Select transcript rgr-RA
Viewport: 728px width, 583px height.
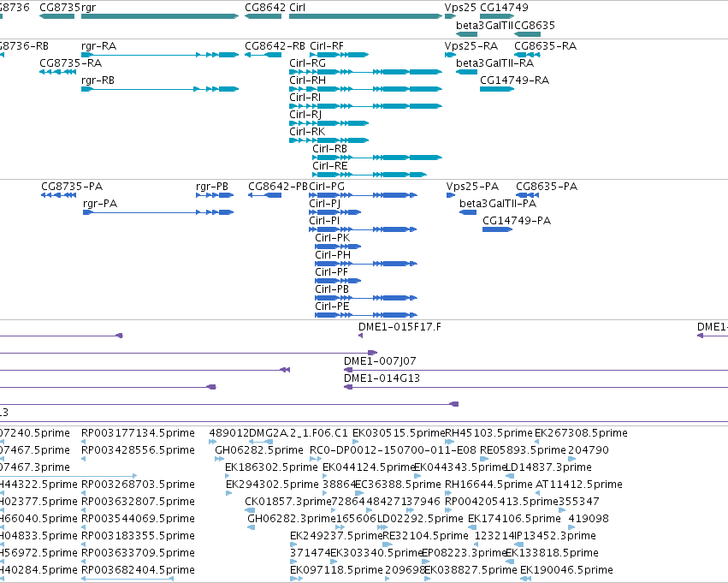pyautogui.click(x=160, y=55)
